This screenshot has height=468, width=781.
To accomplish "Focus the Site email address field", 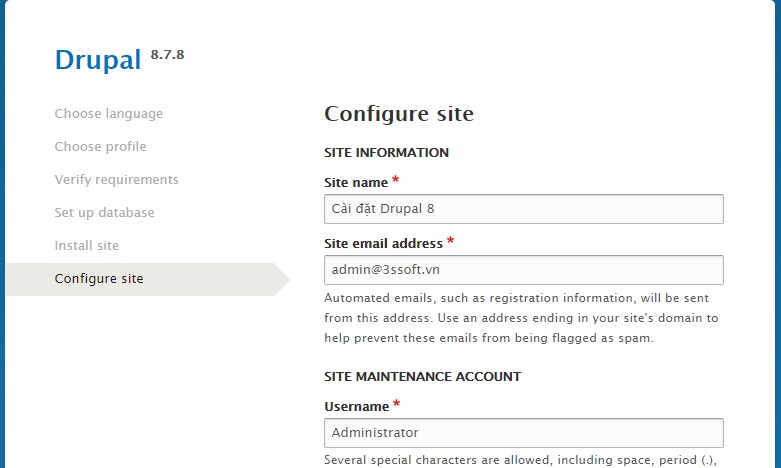I will tap(523, 270).
